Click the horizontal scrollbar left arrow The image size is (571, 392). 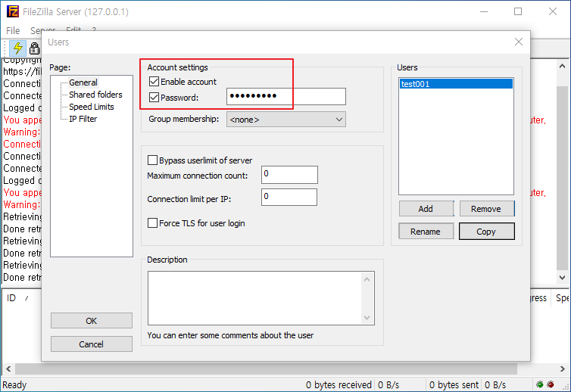pyautogui.click(x=8, y=369)
